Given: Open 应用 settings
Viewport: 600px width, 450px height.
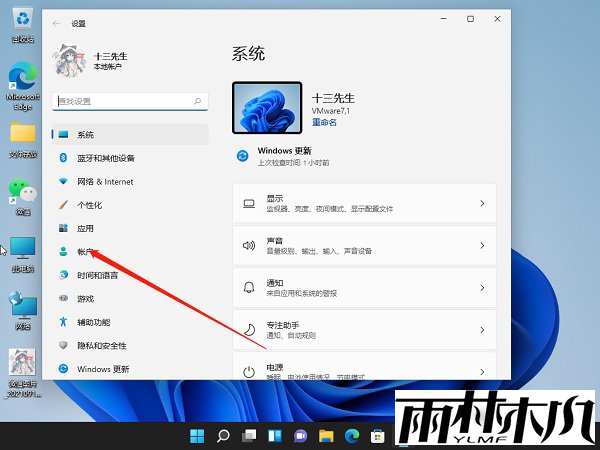Looking at the screenshot, I should (130, 228).
